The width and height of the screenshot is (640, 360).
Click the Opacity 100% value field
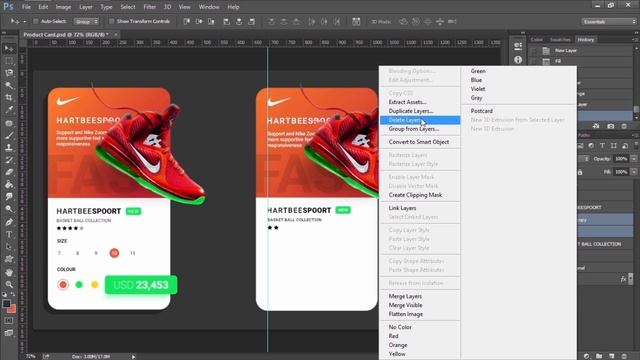click(621, 159)
